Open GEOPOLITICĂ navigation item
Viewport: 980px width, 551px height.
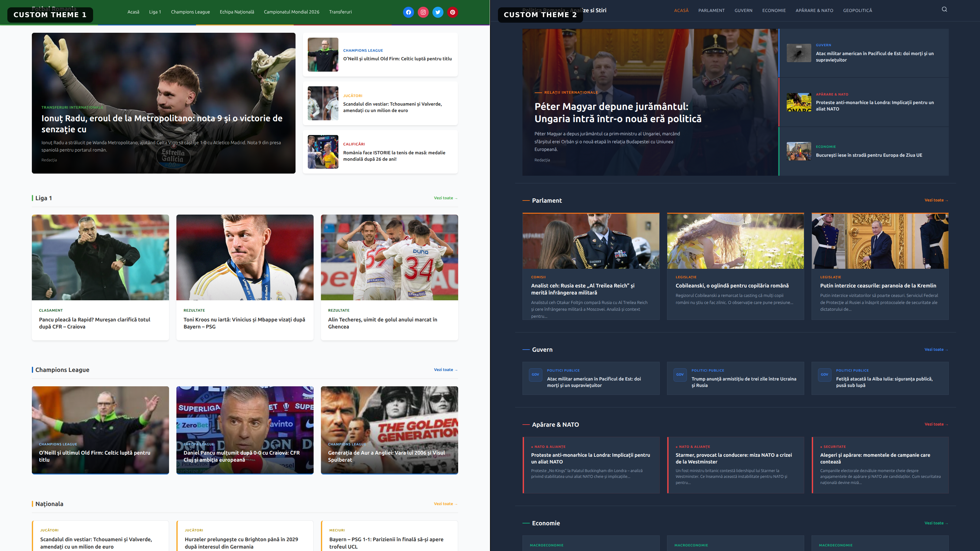coord(857,10)
